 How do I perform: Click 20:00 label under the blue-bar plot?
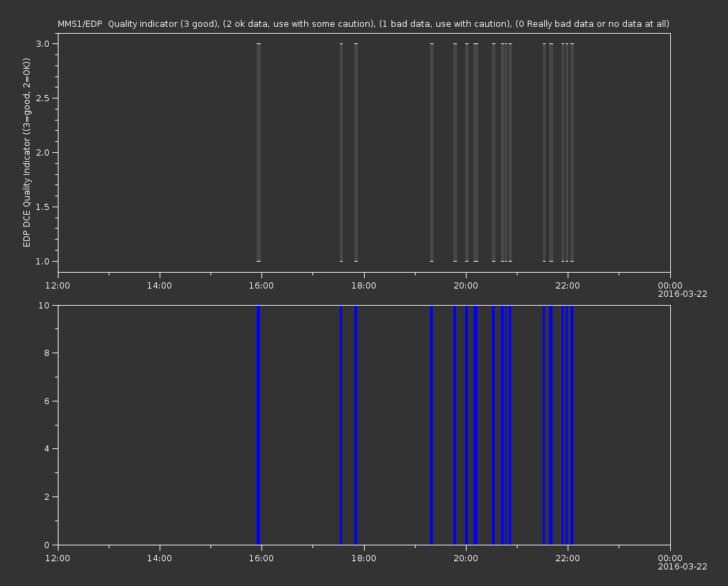tap(466, 558)
